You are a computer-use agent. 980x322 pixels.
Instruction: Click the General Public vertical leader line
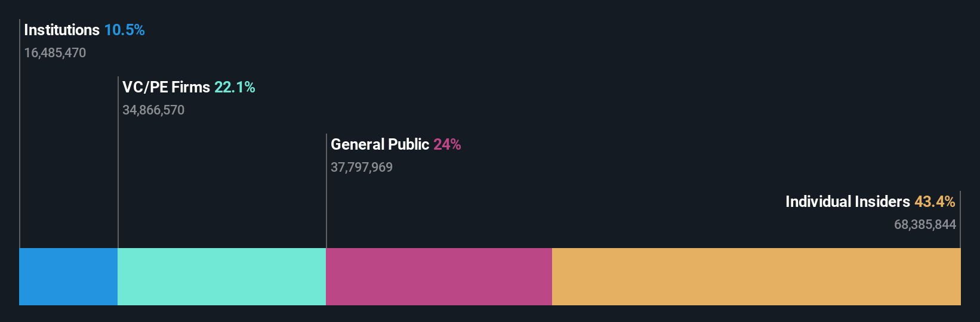click(326, 191)
